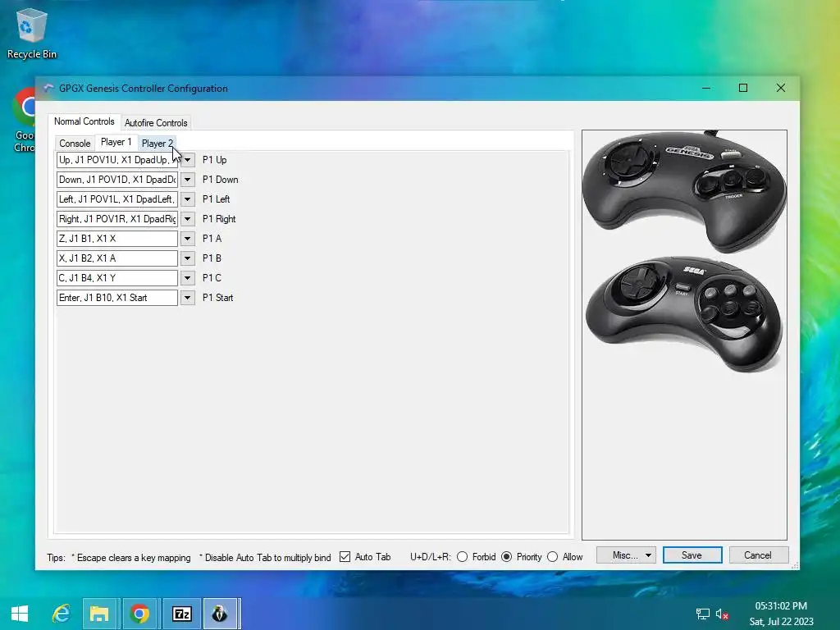Select the Priority radio button
The width and height of the screenshot is (840, 630).
point(506,557)
